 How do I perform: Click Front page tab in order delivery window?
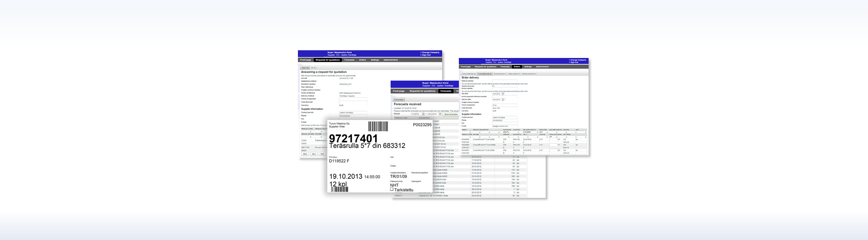click(x=466, y=67)
